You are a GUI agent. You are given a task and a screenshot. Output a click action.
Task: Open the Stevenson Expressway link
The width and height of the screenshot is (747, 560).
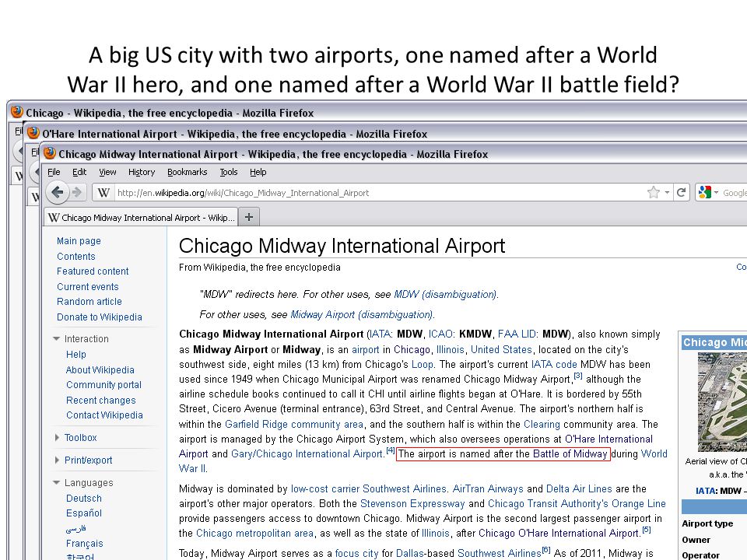tap(412, 503)
